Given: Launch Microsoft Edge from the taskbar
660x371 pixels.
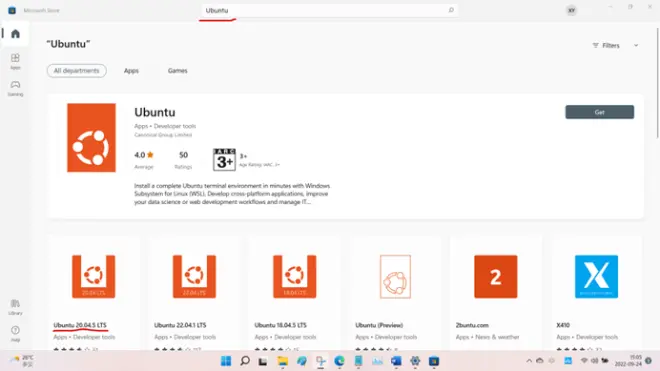Looking at the screenshot, I should tap(339, 361).
